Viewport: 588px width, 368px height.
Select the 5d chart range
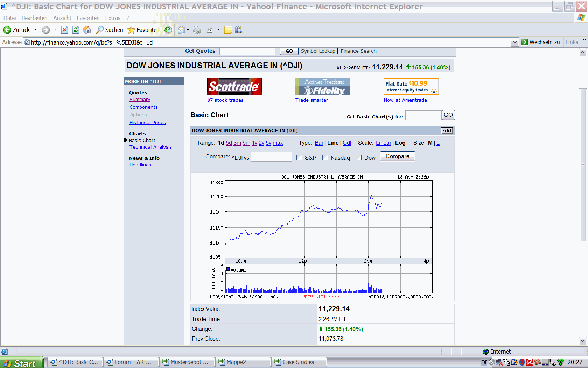pos(229,143)
